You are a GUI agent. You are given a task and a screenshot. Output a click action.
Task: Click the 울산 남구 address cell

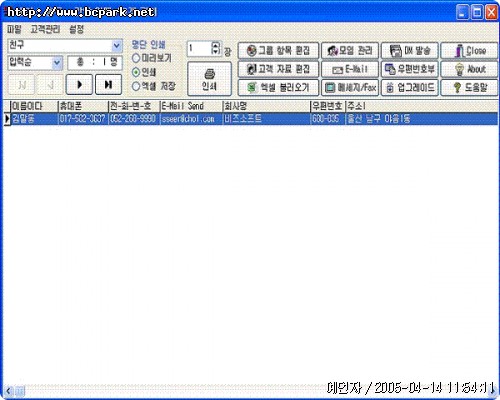point(422,119)
